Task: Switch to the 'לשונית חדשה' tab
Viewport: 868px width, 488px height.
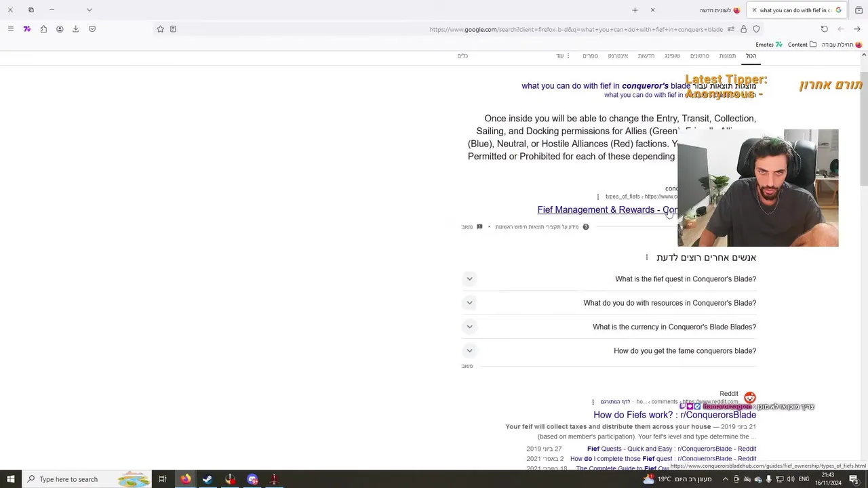Action: pyautogui.click(x=695, y=10)
